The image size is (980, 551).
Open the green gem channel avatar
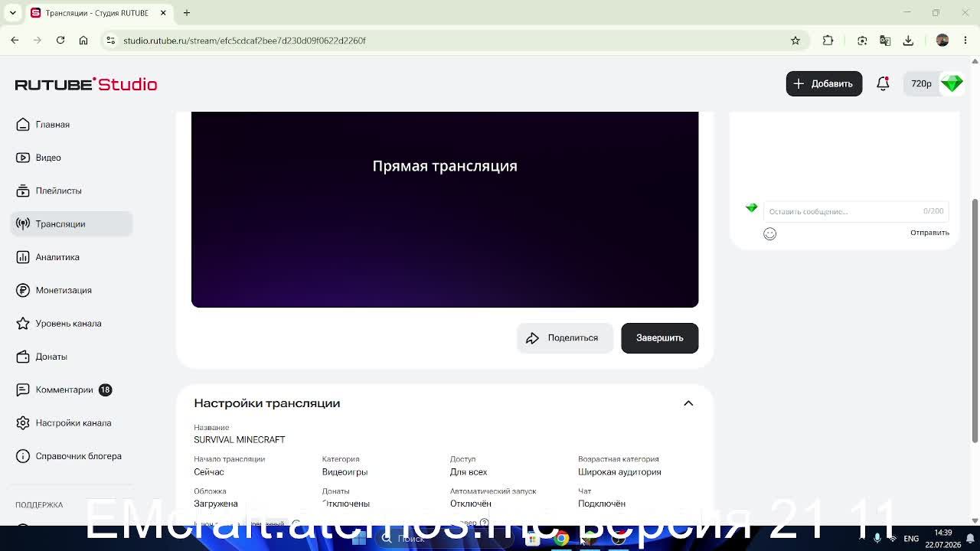(x=952, y=83)
